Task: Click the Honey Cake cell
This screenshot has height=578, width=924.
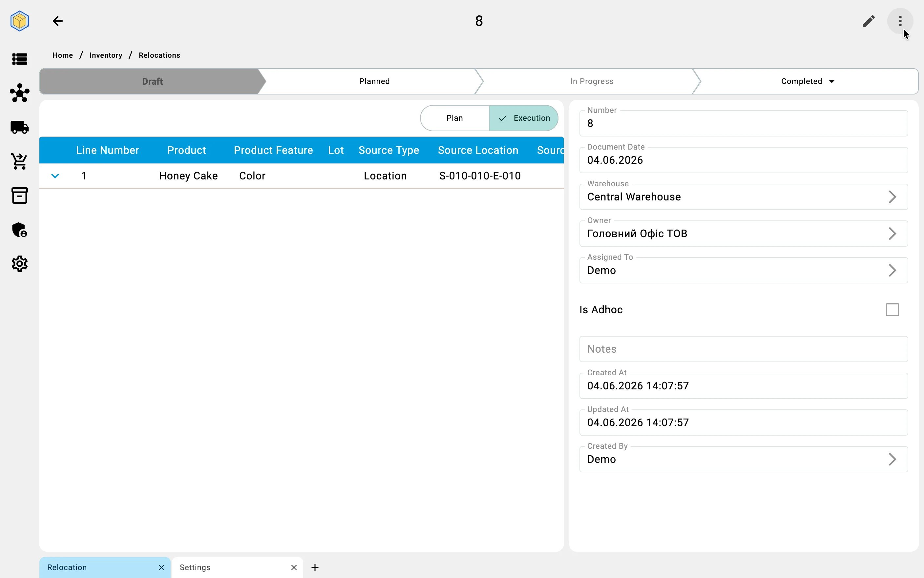Action: pos(188,176)
